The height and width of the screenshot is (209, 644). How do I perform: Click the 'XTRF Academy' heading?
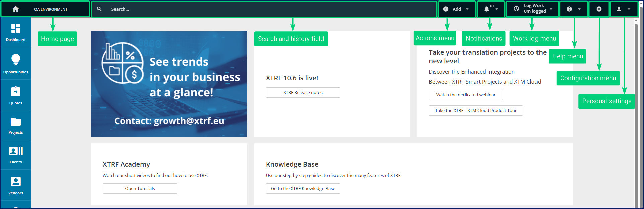126,164
